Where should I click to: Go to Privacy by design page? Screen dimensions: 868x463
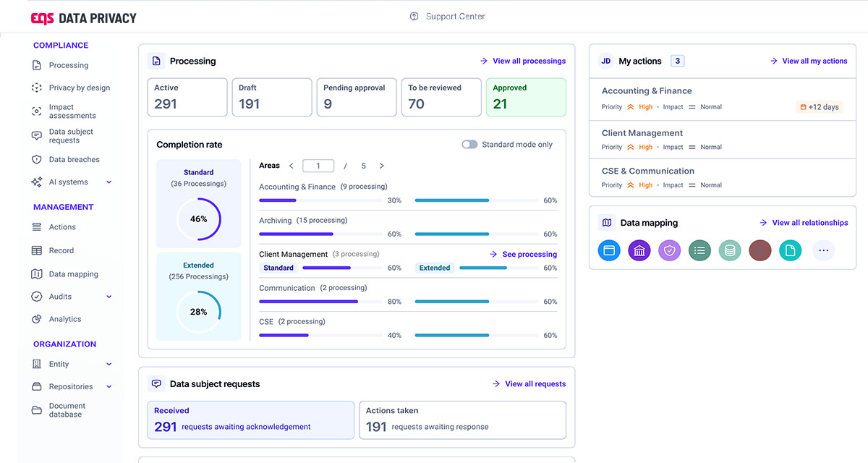(x=79, y=88)
